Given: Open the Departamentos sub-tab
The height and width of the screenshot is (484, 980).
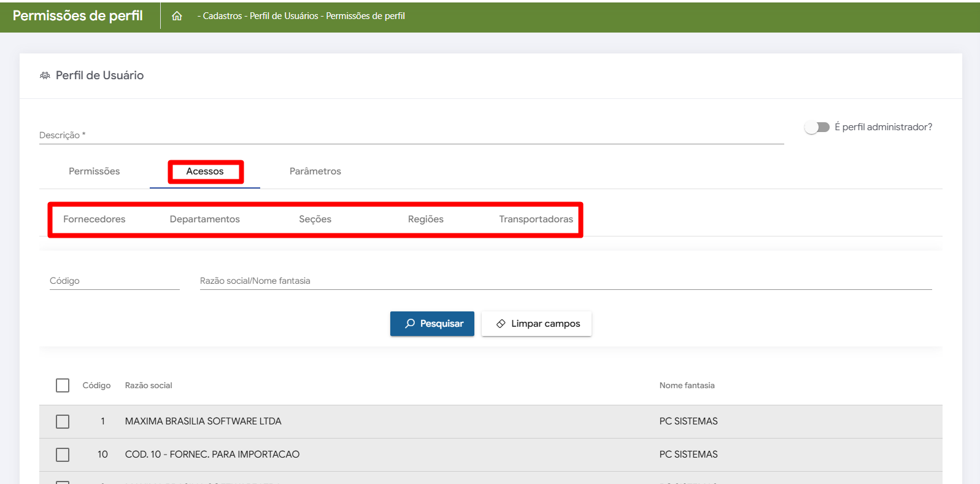Looking at the screenshot, I should pyautogui.click(x=204, y=219).
